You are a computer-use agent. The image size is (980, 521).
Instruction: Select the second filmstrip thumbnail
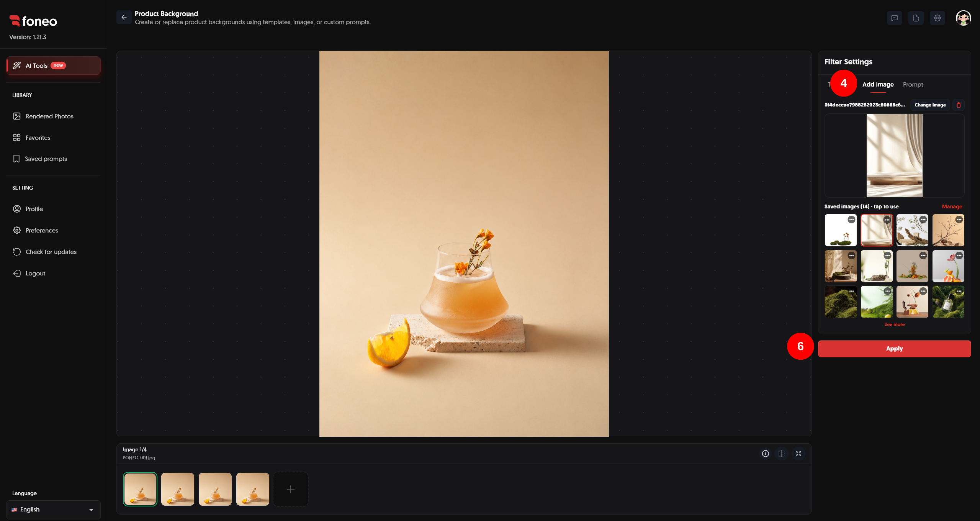point(178,489)
